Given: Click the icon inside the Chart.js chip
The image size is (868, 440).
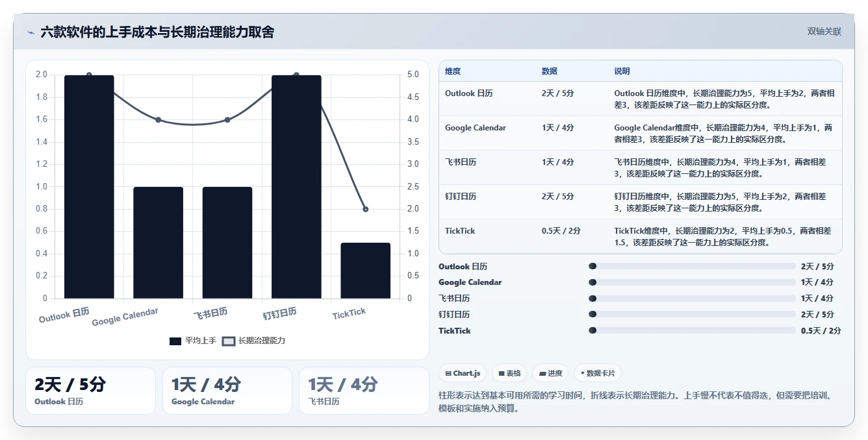Looking at the screenshot, I should tap(448, 373).
